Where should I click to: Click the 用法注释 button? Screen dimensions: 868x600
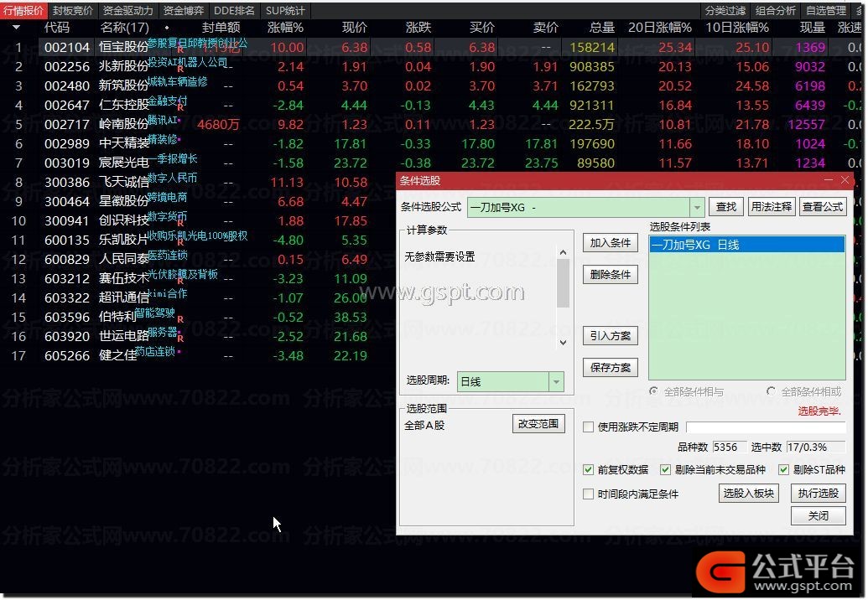[x=772, y=207]
